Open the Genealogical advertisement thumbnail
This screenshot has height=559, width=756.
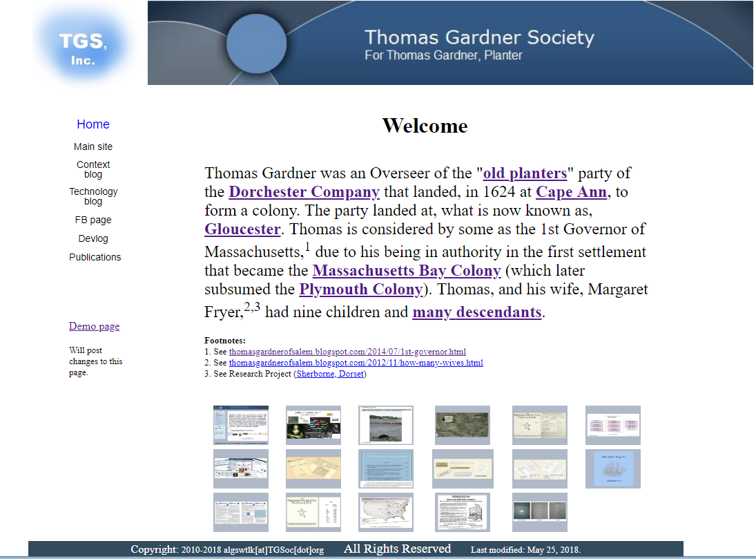coord(462,512)
